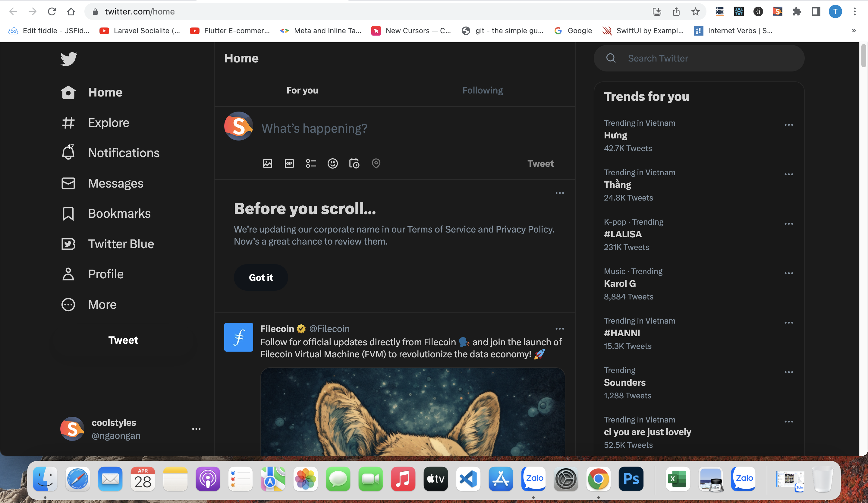
Task: Schedule the tweet
Action: pyautogui.click(x=354, y=164)
